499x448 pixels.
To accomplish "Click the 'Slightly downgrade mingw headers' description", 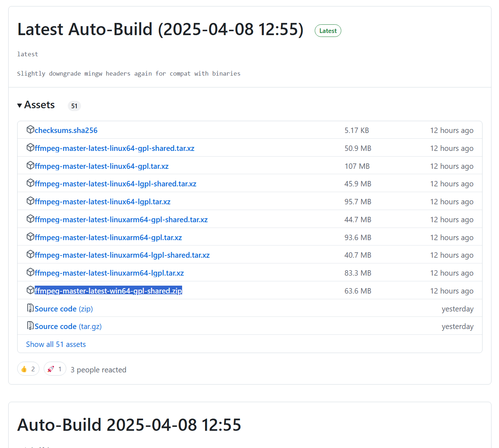I will [129, 73].
